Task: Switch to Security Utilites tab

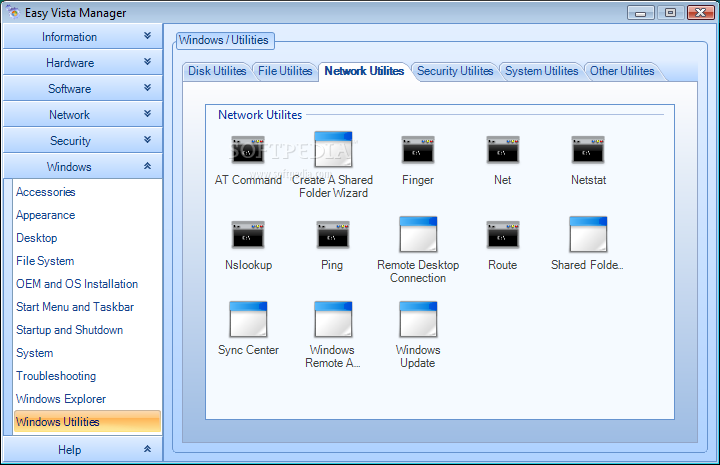Action: pos(455,71)
